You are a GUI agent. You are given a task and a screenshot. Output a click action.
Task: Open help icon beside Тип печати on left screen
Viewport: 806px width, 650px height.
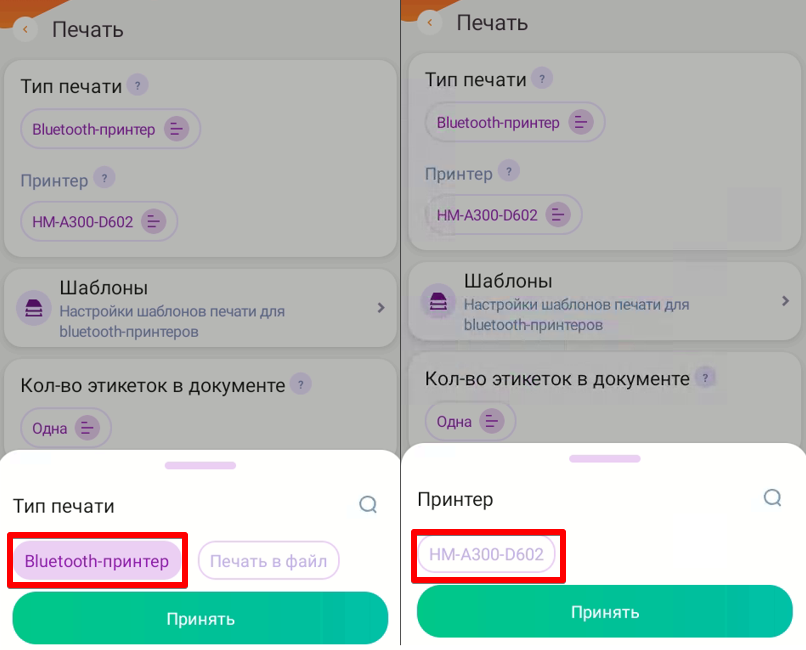[x=137, y=85]
